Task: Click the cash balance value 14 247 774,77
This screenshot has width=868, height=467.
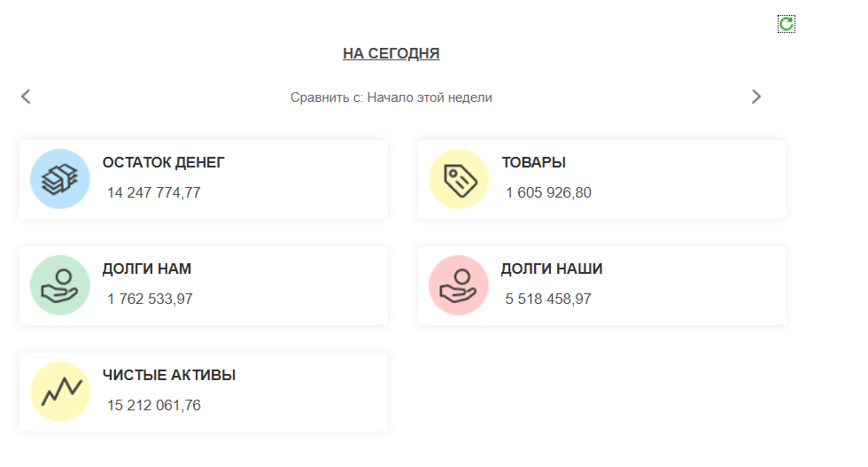Action: coord(154,192)
